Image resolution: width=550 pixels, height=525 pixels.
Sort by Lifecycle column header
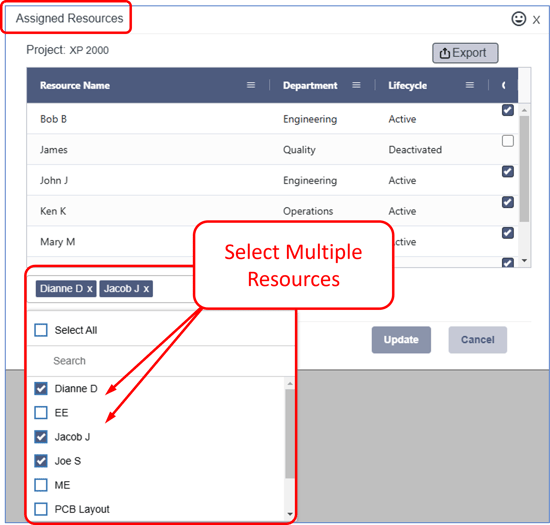[407, 86]
